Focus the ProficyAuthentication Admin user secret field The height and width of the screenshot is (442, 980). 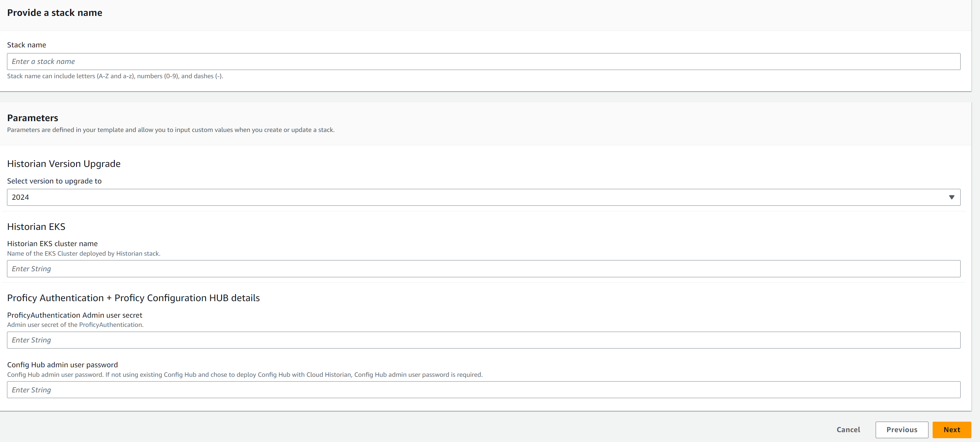point(483,340)
